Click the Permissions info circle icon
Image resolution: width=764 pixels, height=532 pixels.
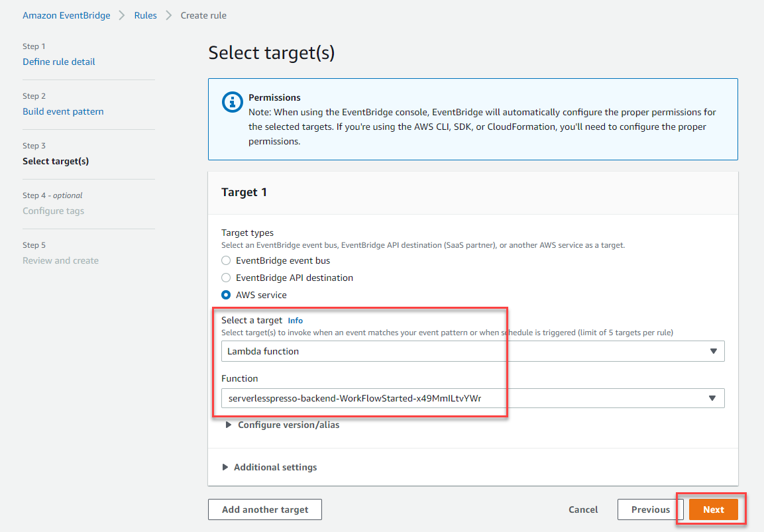pyautogui.click(x=233, y=102)
